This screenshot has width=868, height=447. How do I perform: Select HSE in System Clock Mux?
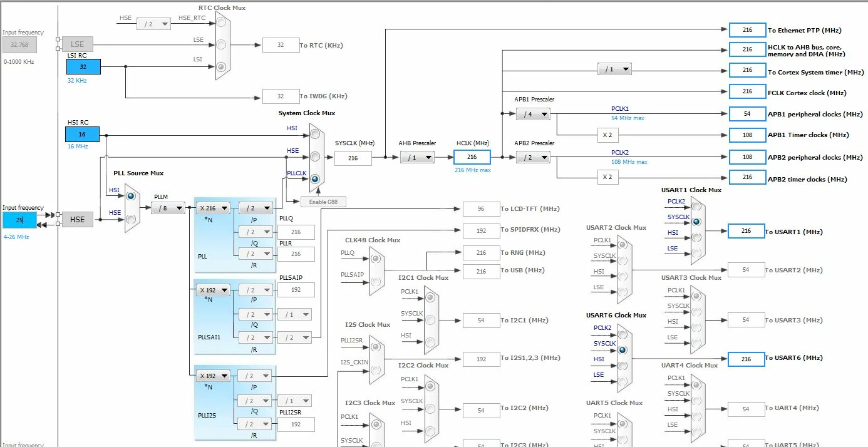(x=315, y=157)
